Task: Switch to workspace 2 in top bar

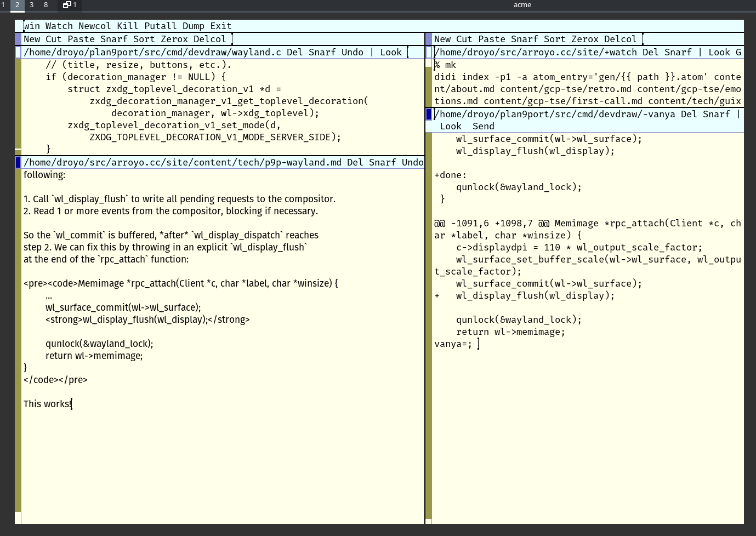Action: click(17, 5)
